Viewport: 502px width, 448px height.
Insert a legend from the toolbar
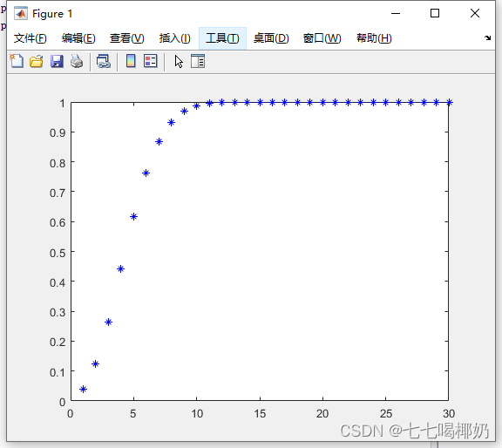pyautogui.click(x=151, y=61)
